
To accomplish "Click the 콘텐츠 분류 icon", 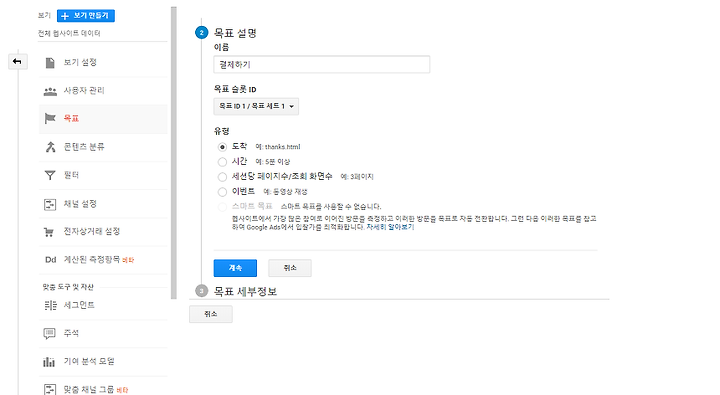I will tap(50, 147).
